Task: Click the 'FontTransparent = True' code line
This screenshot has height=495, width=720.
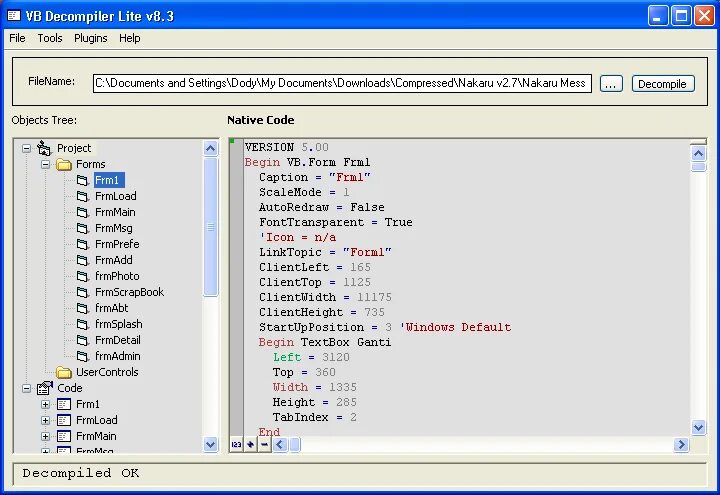Action: (x=336, y=223)
